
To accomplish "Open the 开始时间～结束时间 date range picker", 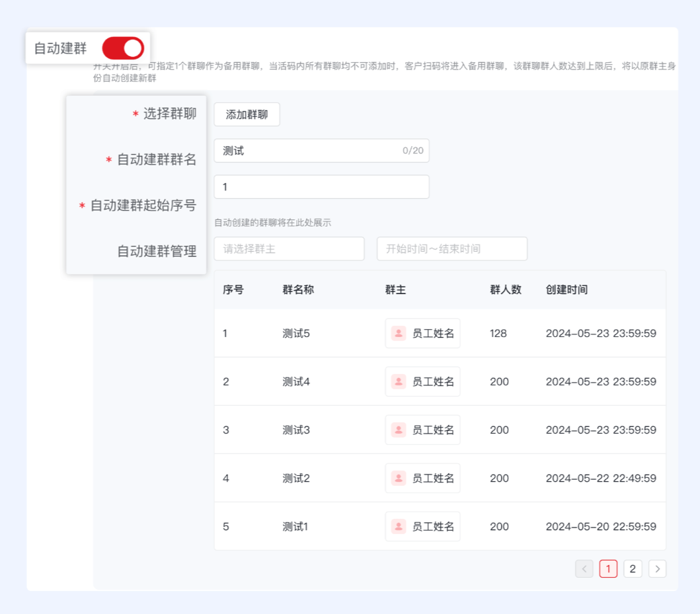I will pyautogui.click(x=451, y=249).
